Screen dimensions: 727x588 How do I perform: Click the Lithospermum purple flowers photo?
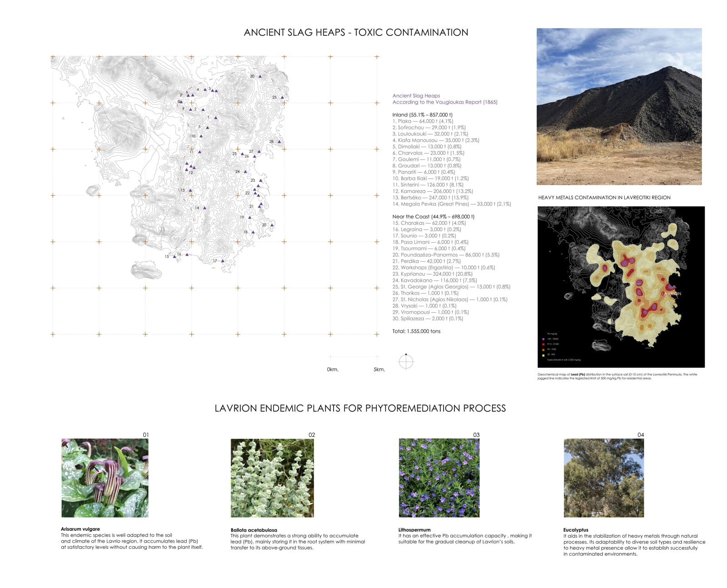pos(439,478)
